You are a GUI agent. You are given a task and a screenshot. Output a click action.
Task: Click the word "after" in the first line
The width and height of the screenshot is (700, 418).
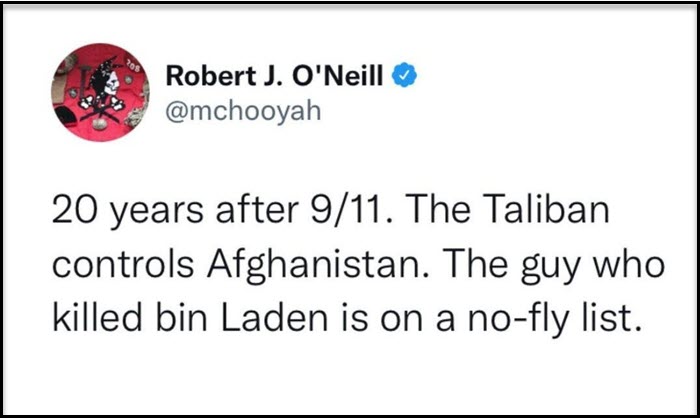257,209
